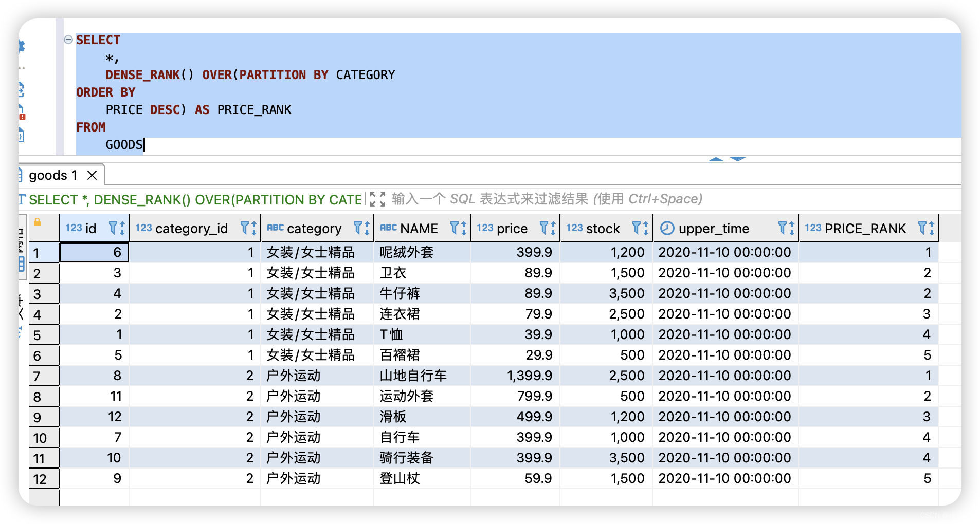This screenshot has width=980, height=524.
Task: Click the cell containing 山地自行车
Action: click(x=422, y=376)
